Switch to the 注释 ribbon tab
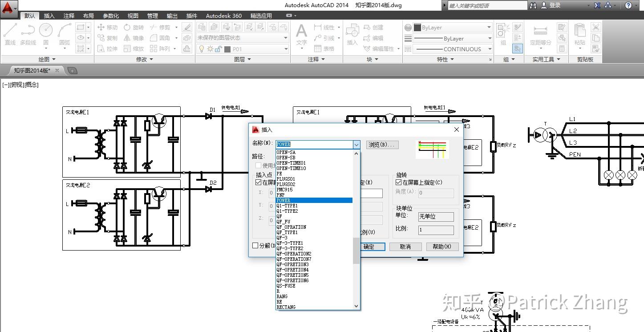Screen dimensions: 644x332 coord(69,16)
